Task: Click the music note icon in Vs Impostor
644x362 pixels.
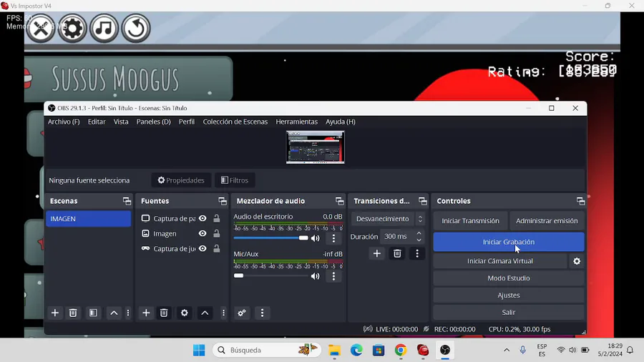Action: click(x=104, y=29)
